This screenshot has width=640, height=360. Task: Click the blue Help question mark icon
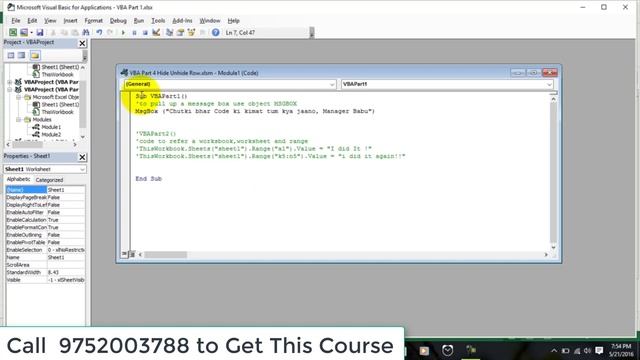point(216,32)
